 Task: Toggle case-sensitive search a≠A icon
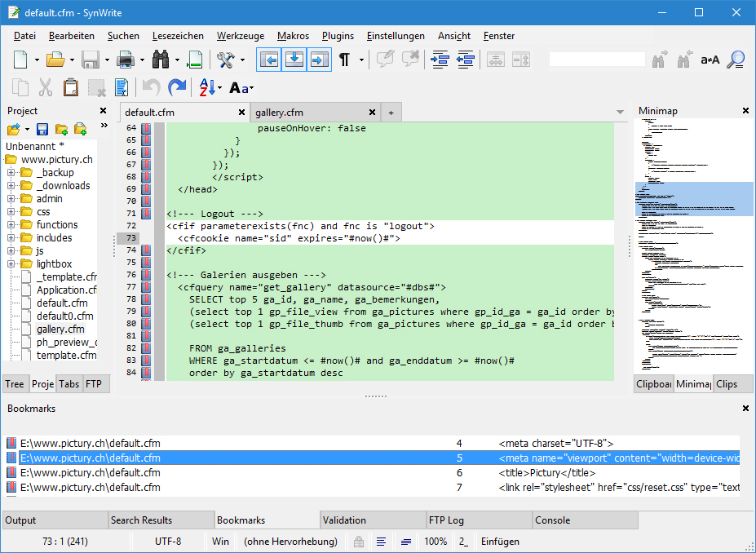pyautogui.click(x=710, y=60)
